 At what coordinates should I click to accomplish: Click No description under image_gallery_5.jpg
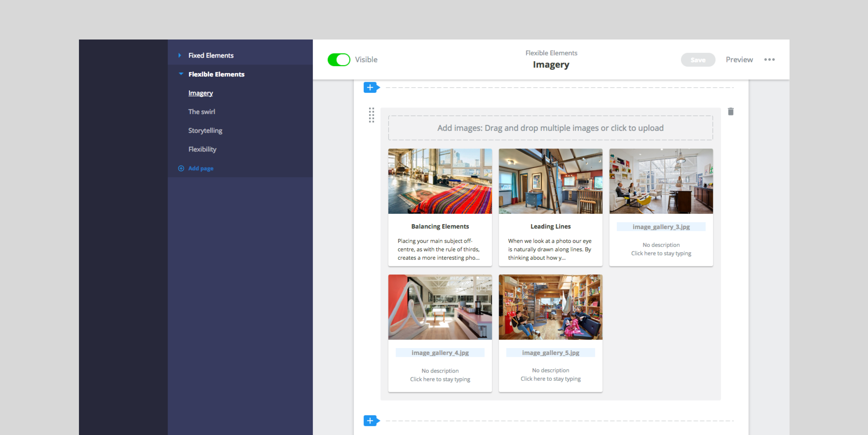(550, 370)
